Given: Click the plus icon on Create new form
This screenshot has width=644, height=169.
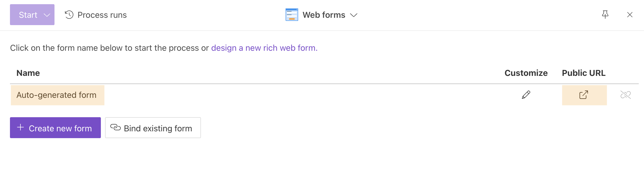Looking at the screenshot, I should pos(20,128).
